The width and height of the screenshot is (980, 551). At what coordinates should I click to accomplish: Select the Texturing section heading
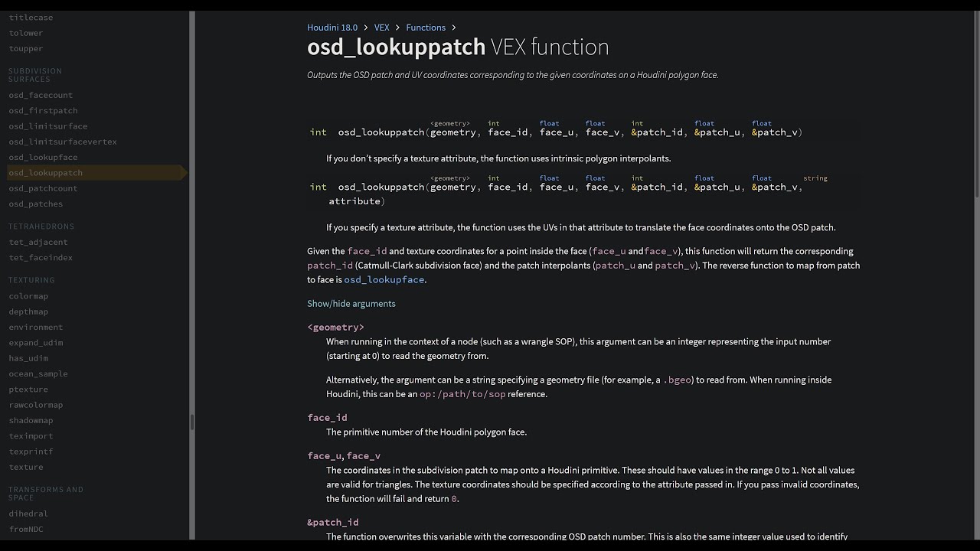click(31, 280)
